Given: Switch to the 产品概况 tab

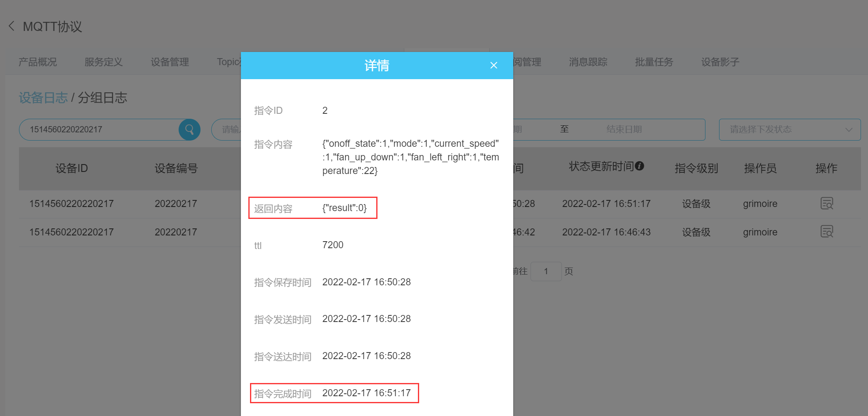Looking at the screenshot, I should point(37,62).
